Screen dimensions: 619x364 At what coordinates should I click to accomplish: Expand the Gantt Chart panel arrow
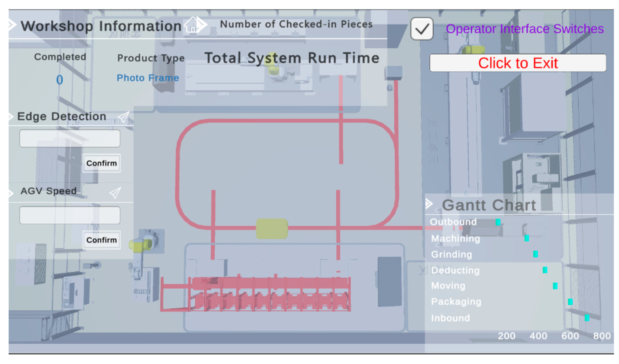429,204
